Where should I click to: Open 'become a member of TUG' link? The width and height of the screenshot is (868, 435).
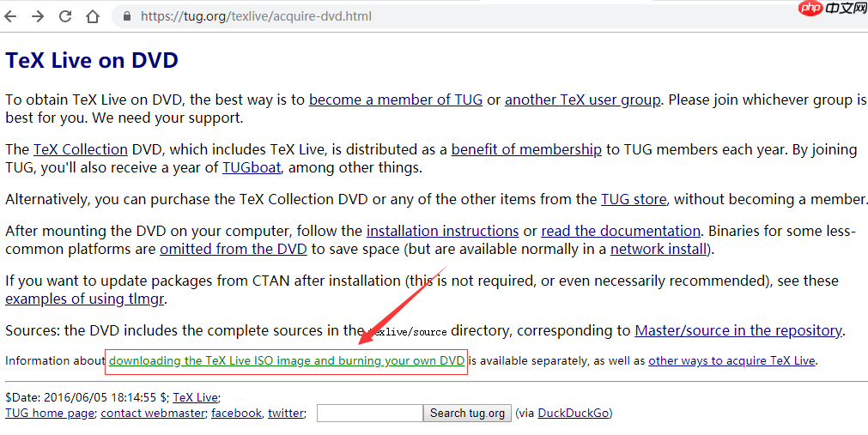[x=396, y=100]
